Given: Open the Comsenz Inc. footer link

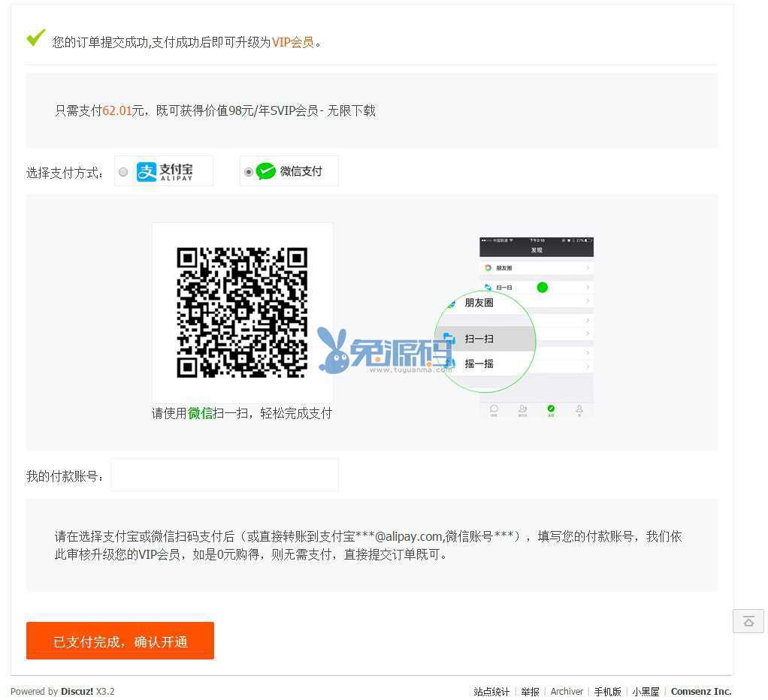Looking at the screenshot, I should [701, 691].
